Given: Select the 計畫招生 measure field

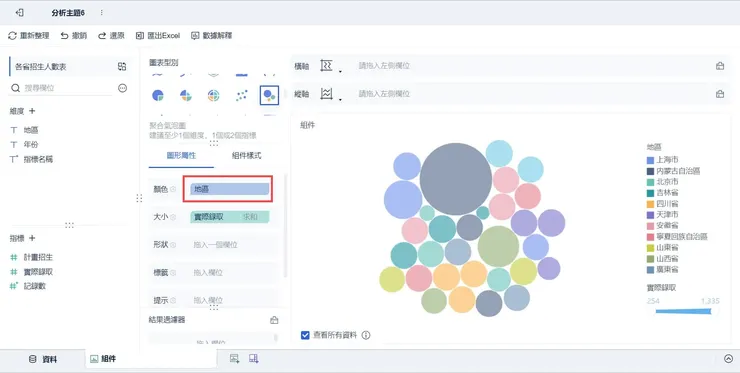Looking at the screenshot, I should [x=38, y=257].
